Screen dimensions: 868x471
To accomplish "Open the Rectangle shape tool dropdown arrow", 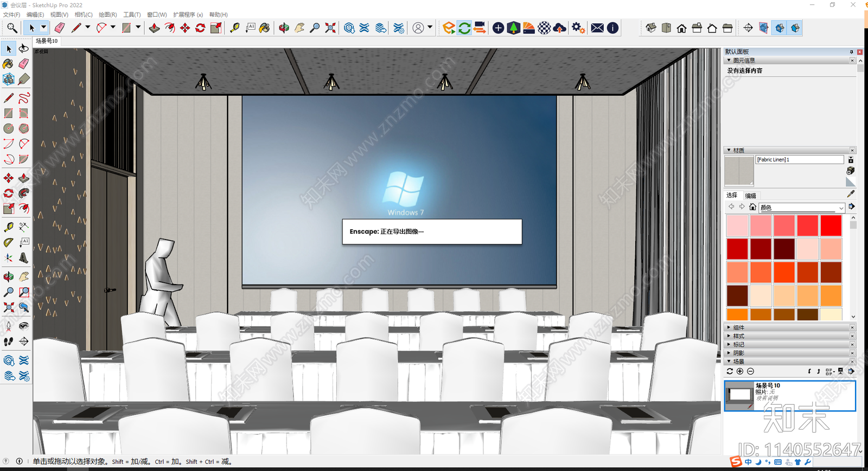I will [x=138, y=27].
